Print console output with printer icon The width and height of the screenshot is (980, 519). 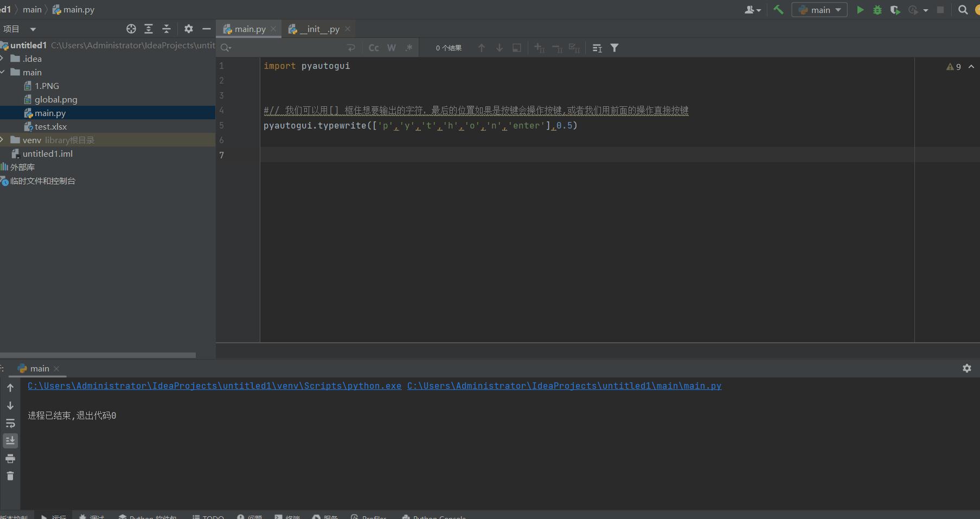pyautogui.click(x=10, y=459)
